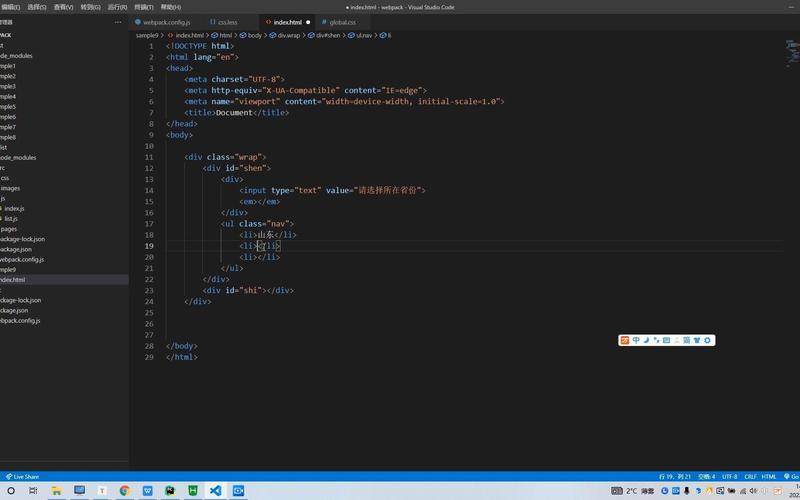Click the Live Share status bar button
Image resolution: width=800 pixels, height=500 pixels.
point(22,477)
